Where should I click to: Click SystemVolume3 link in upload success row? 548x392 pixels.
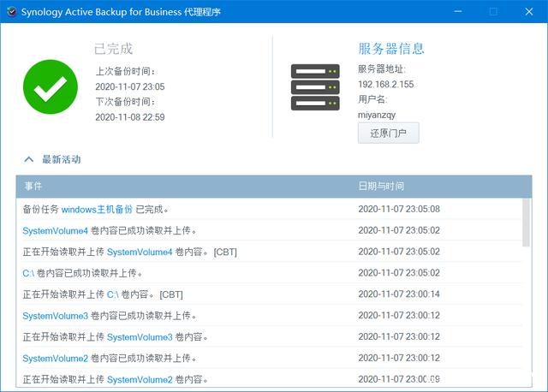pyautogui.click(x=55, y=316)
